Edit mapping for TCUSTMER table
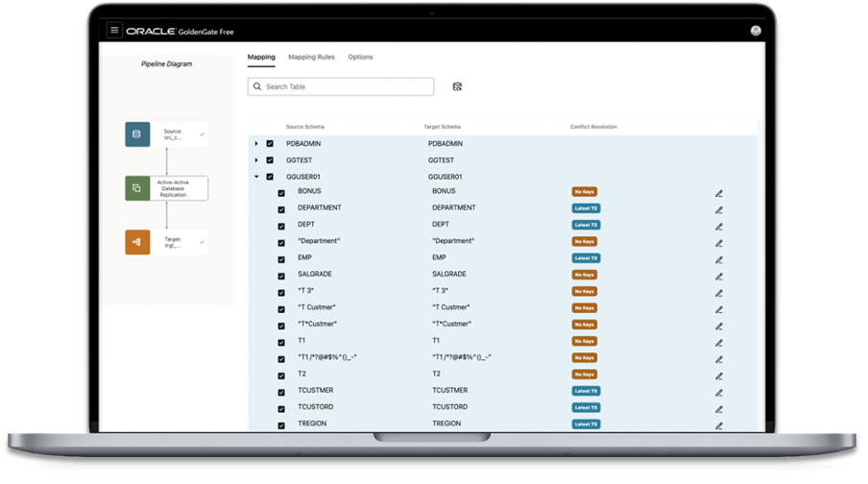The height and width of the screenshot is (484, 868). 718,393
